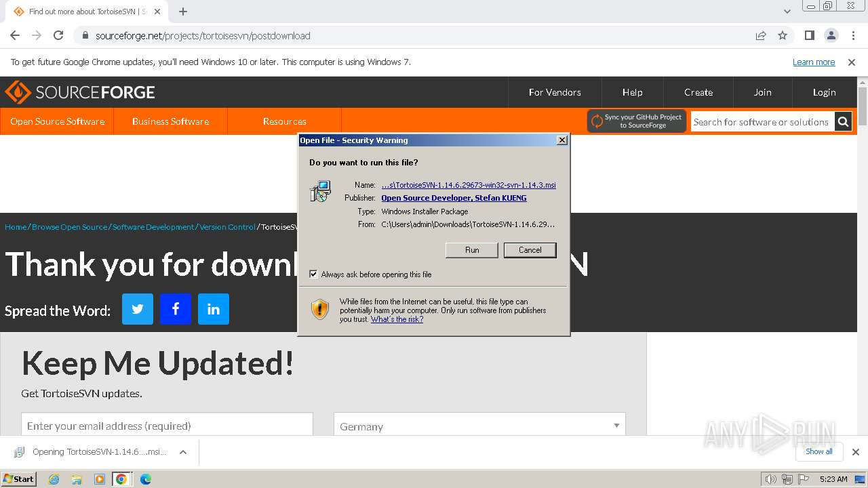
Task: Open the Business Software tab
Action: coord(170,121)
